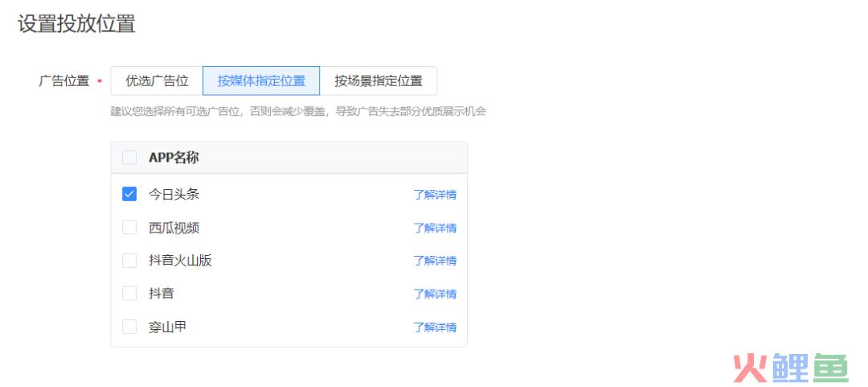This screenshot has width=868, height=387.
Task: Click the 今日头条 row label
Action: pyautogui.click(x=174, y=195)
